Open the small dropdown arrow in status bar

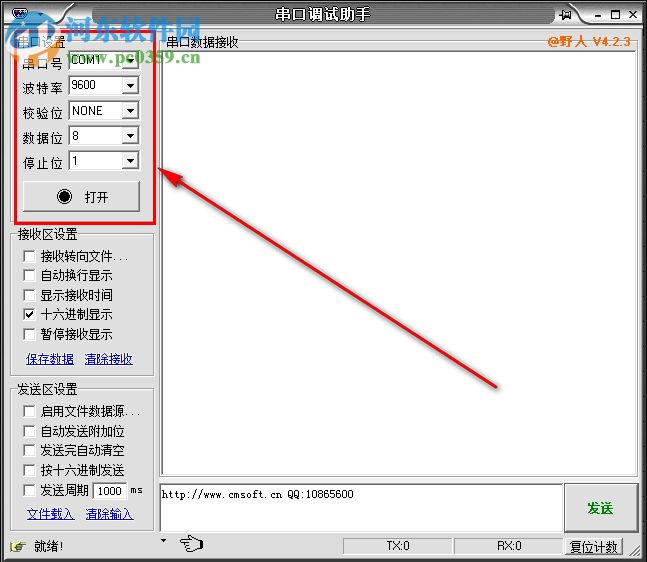(163, 540)
